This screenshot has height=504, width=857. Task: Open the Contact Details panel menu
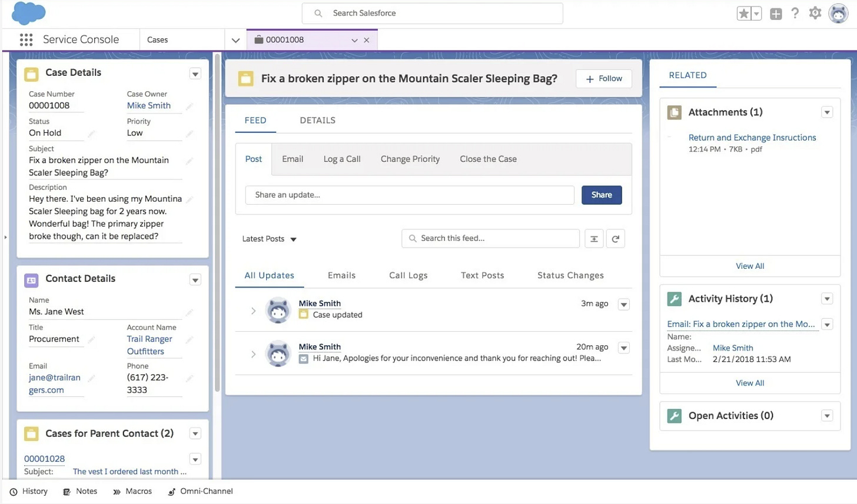point(195,280)
